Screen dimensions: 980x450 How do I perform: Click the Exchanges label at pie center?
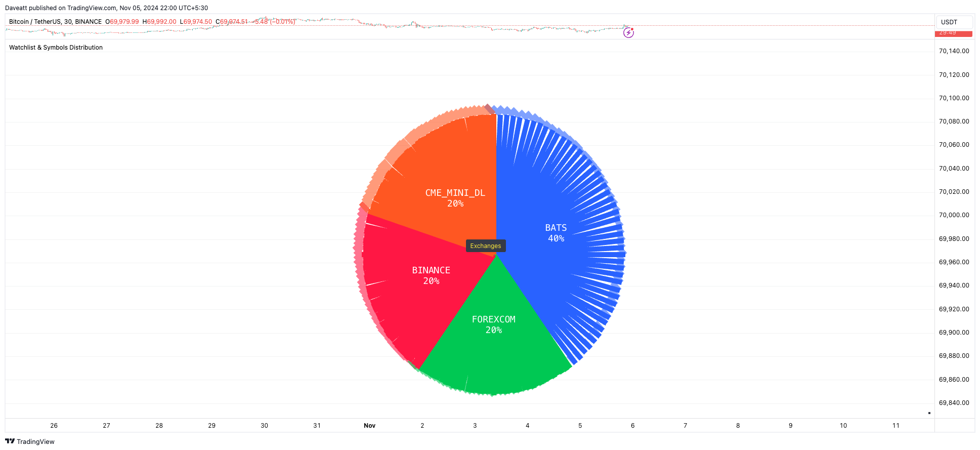pos(486,246)
